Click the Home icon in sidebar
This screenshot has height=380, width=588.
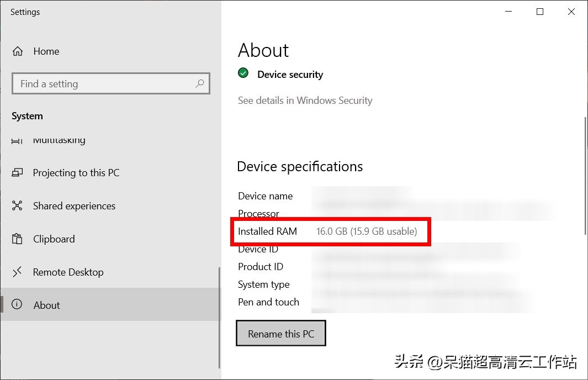coord(18,51)
